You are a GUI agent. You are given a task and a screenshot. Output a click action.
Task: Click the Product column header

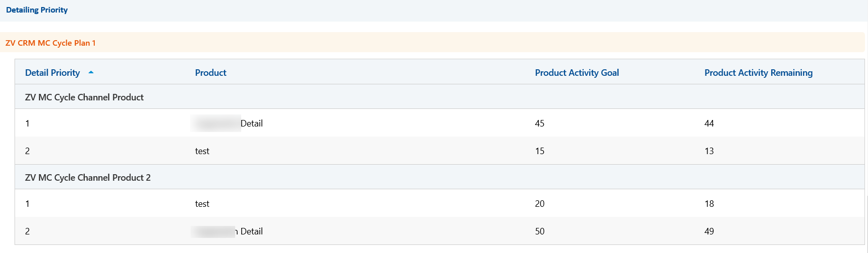211,73
